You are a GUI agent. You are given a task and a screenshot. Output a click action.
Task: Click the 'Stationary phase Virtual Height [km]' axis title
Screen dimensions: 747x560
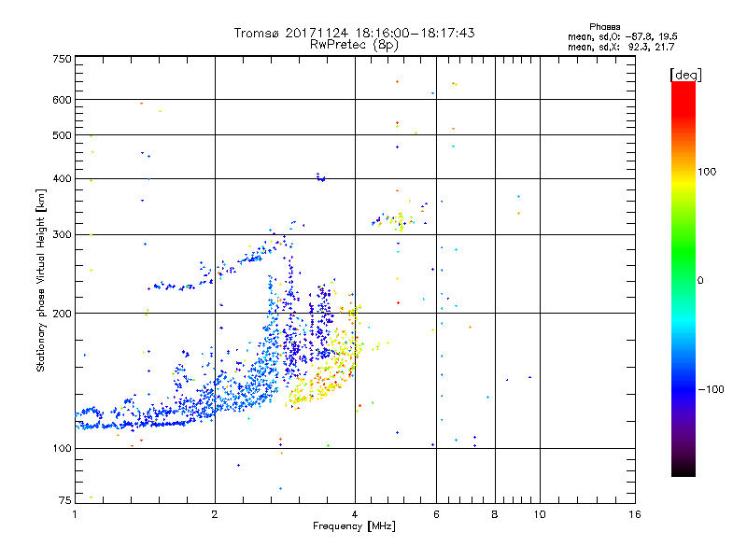40,280
